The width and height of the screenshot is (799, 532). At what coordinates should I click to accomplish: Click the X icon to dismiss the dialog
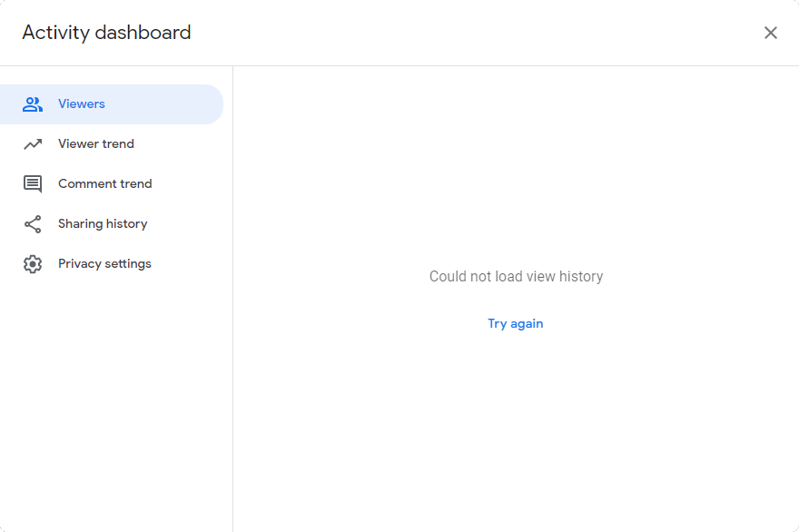coord(771,33)
